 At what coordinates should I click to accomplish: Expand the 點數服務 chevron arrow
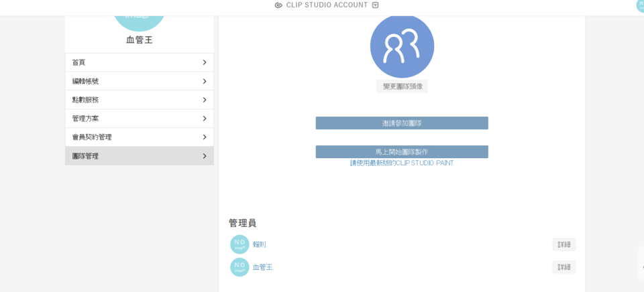click(204, 100)
